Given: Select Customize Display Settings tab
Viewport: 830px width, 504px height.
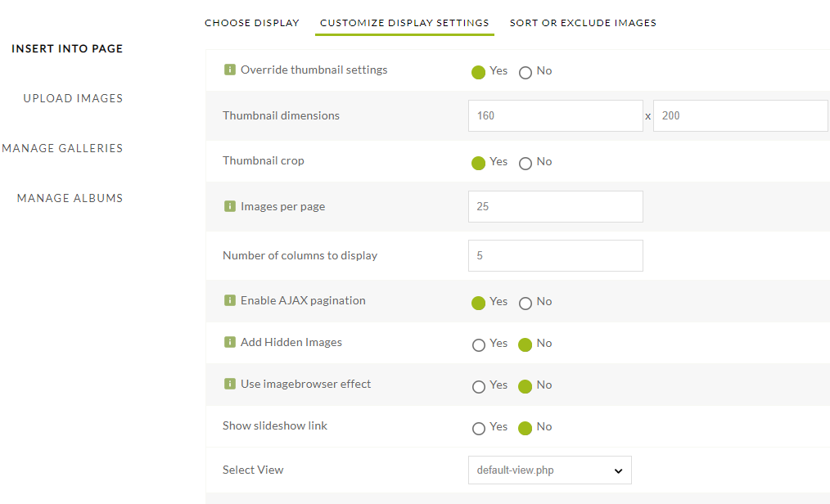Looking at the screenshot, I should click(404, 23).
